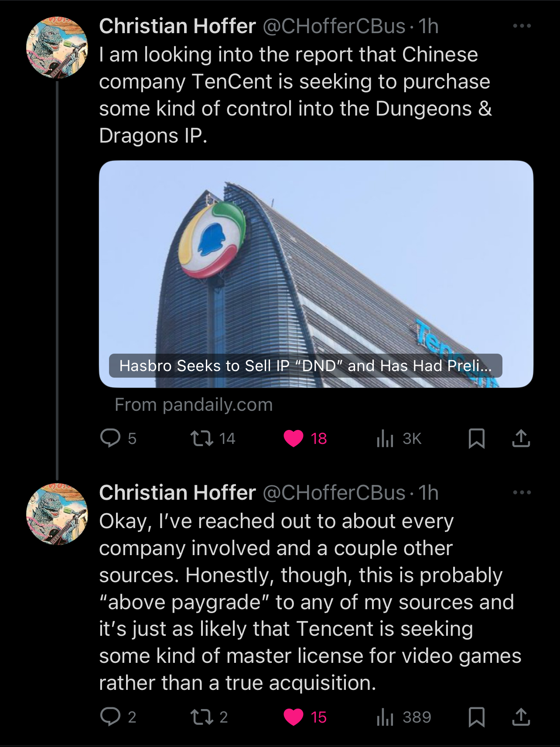560x747 pixels.
Task: Tap the @CHofferCBus handle on the second tweet
Action: [x=334, y=493]
